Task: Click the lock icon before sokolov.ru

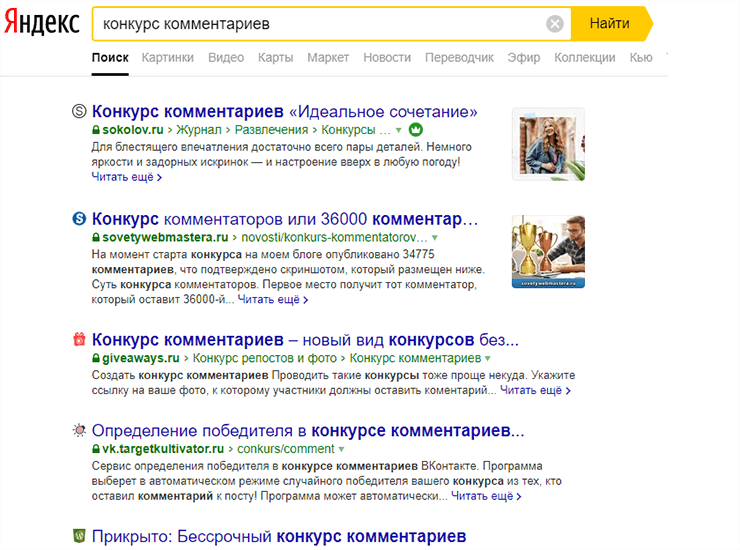Action: 96,130
